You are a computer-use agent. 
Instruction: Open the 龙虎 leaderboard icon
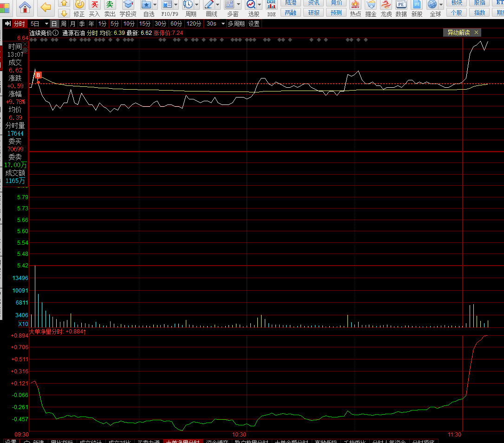coord(386,8)
